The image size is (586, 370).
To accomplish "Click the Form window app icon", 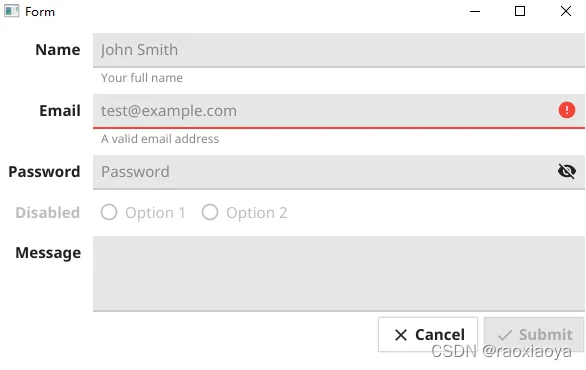I will point(11,11).
